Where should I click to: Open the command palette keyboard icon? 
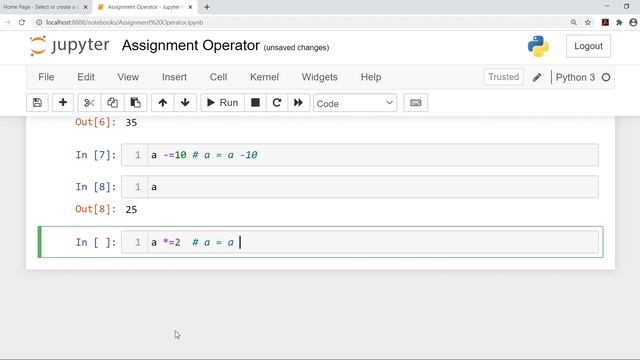point(416,102)
